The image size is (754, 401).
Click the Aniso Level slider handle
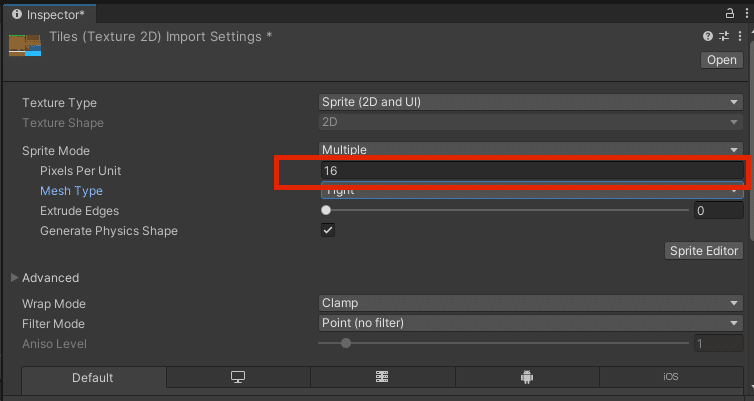[346, 343]
